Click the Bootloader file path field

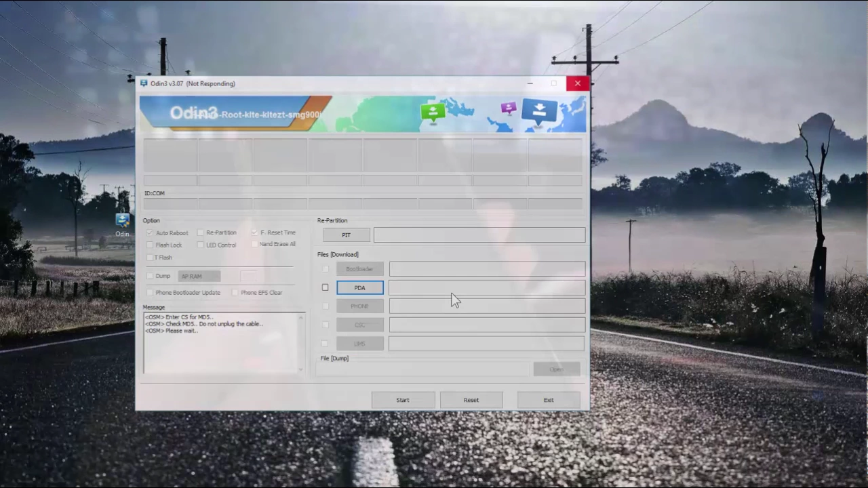click(x=487, y=269)
